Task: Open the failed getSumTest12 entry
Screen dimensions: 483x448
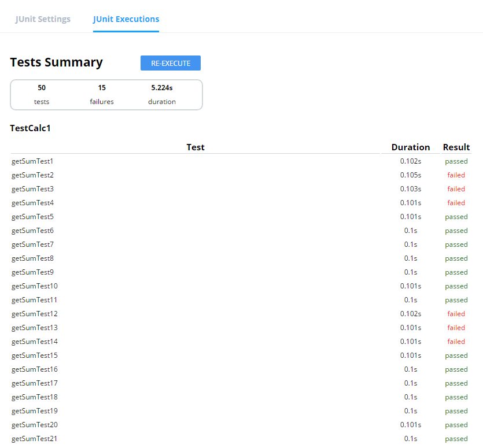Action: (x=34, y=314)
